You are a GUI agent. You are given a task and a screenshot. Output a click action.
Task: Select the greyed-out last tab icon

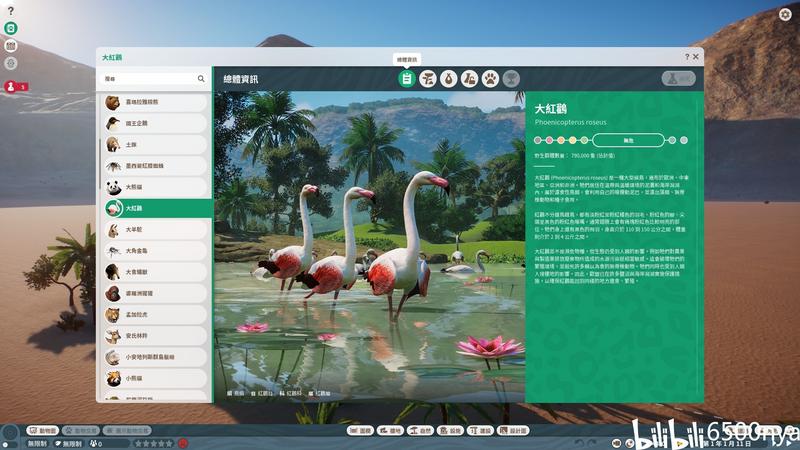(x=511, y=79)
